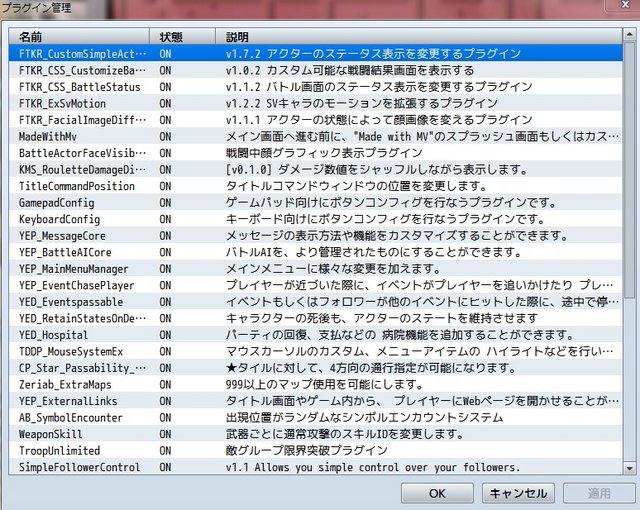Click ON status of GamepadConfig row
Image resolution: width=640 pixels, height=510 pixels.
(x=165, y=203)
